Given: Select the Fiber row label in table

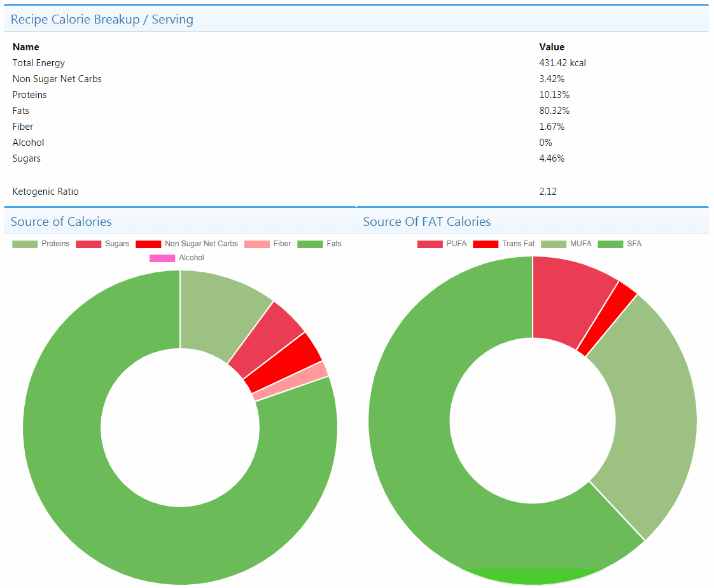Looking at the screenshot, I should coord(23,127).
